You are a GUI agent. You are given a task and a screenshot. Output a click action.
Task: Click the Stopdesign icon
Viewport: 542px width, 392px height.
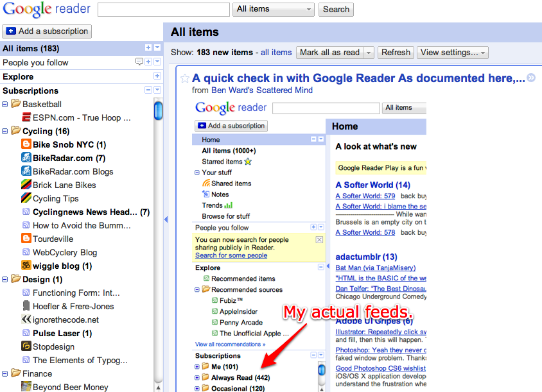click(x=26, y=346)
